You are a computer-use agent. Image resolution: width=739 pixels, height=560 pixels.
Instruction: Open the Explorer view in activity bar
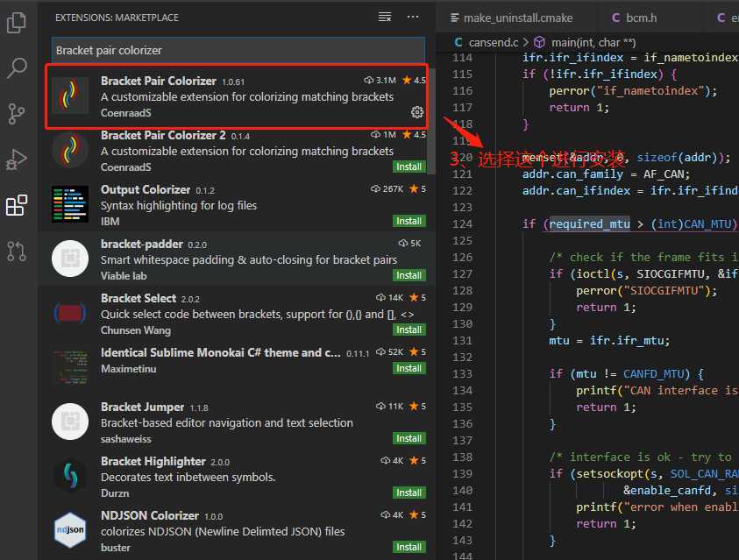pyautogui.click(x=17, y=23)
